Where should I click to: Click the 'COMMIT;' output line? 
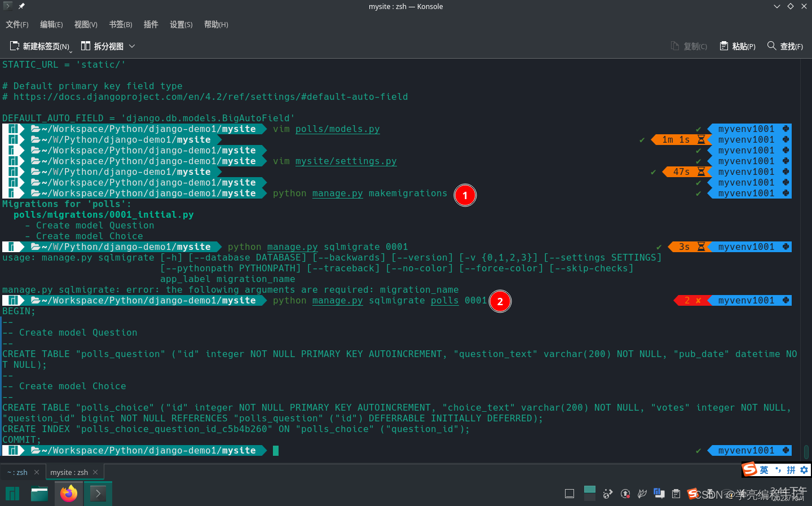(x=22, y=439)
